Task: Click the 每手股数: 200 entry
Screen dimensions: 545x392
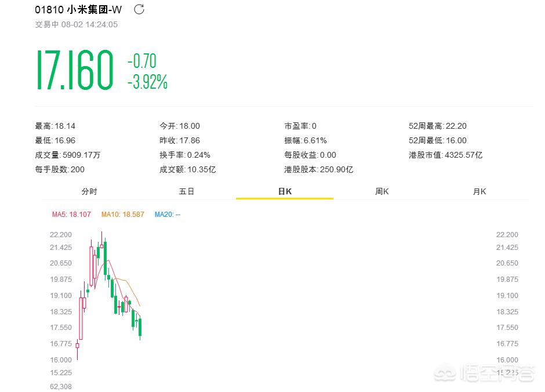Action: click(60, 169)
